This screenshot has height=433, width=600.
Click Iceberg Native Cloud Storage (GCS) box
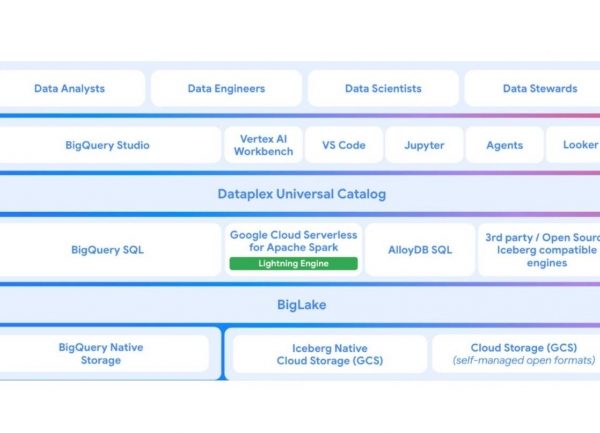click(330, 354)
